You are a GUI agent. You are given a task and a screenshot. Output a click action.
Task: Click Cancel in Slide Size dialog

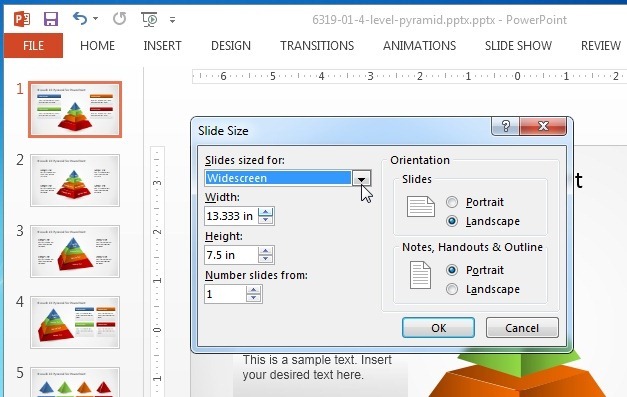click(x=522, y=328)
